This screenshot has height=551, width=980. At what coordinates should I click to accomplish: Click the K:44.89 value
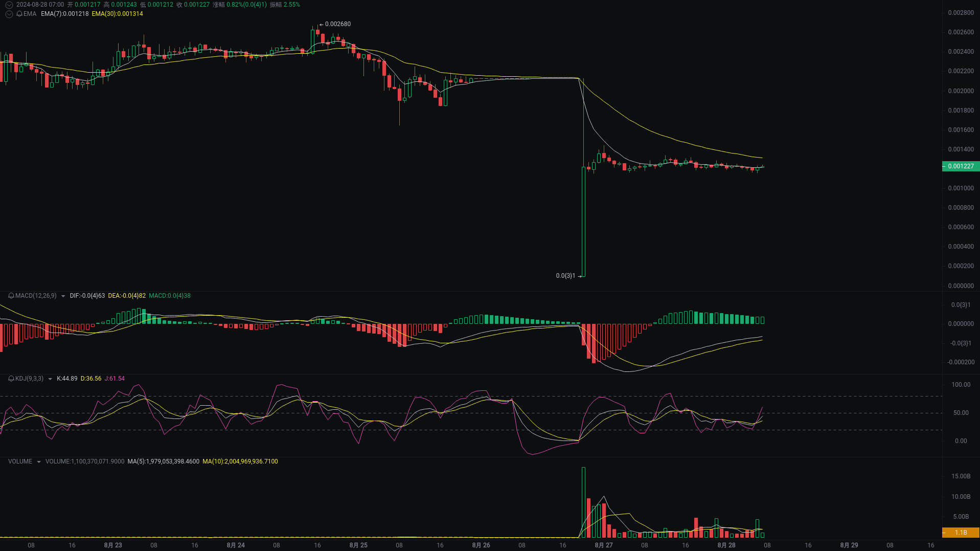[x=67, y=379]
